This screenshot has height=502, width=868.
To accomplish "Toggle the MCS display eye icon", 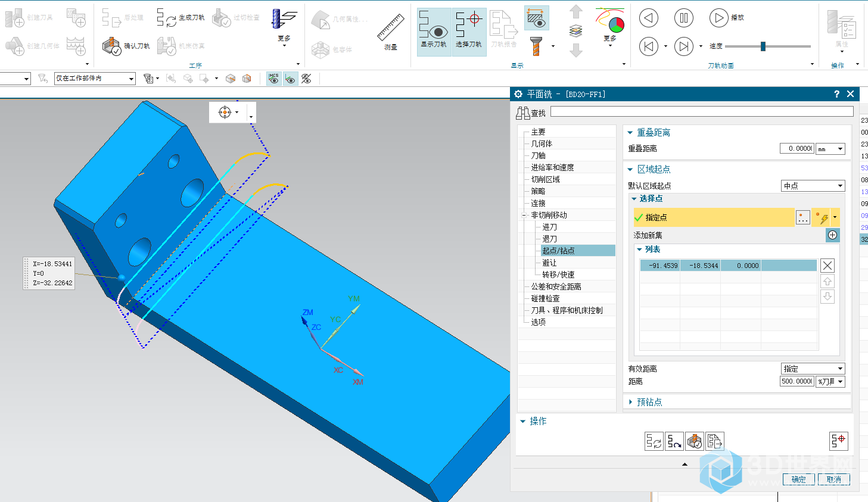I will [x=273, y=79].
